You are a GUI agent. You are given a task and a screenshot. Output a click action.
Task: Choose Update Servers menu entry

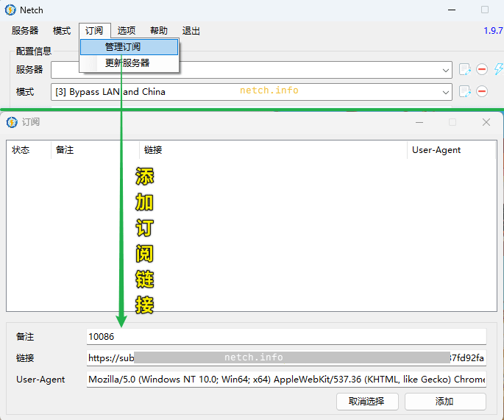[127, 63]
